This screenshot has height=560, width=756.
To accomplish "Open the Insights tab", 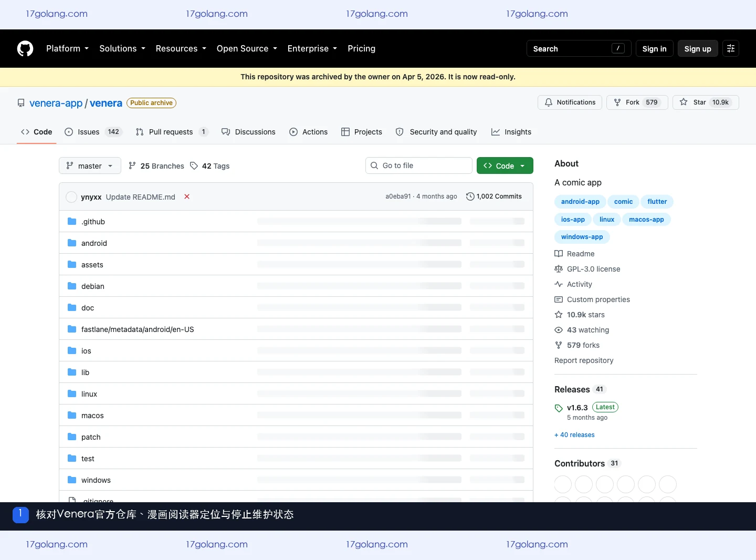I will coord(511,132).
